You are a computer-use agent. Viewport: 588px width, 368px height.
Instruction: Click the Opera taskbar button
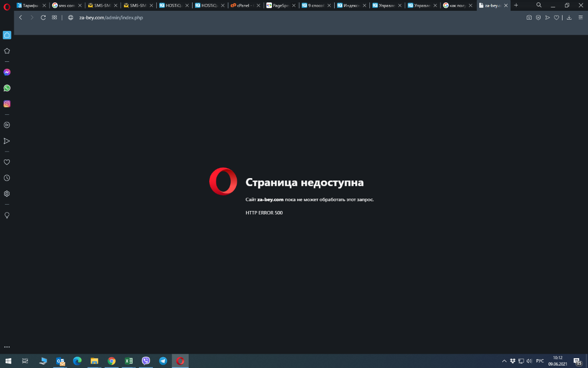pyautogui.click(x=180, y=361)
